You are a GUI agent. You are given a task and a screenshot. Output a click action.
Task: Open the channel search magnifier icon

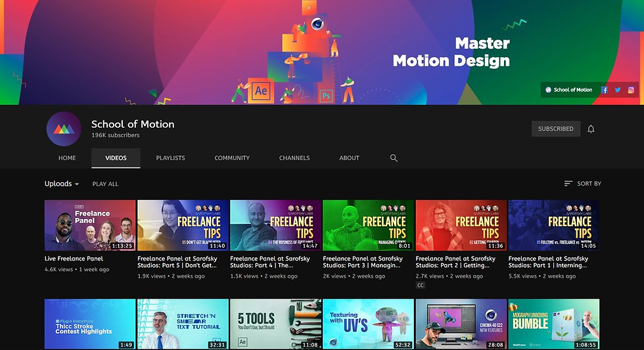394,158
